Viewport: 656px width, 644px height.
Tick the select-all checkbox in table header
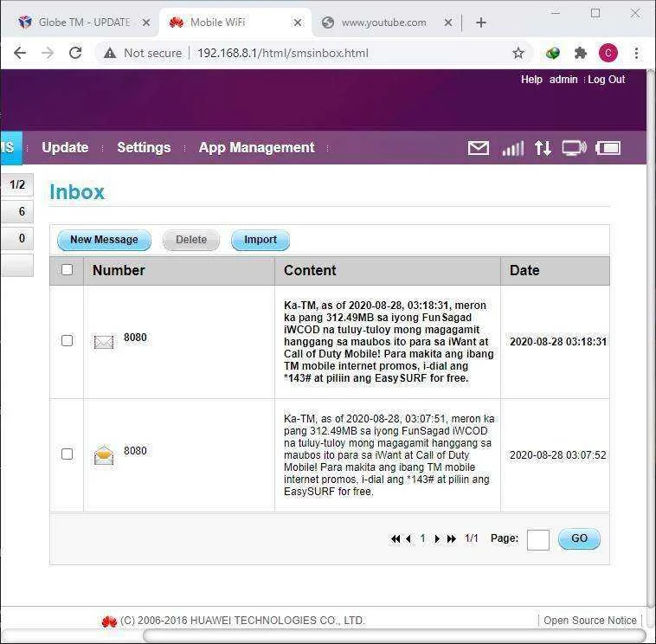[67, 270]
